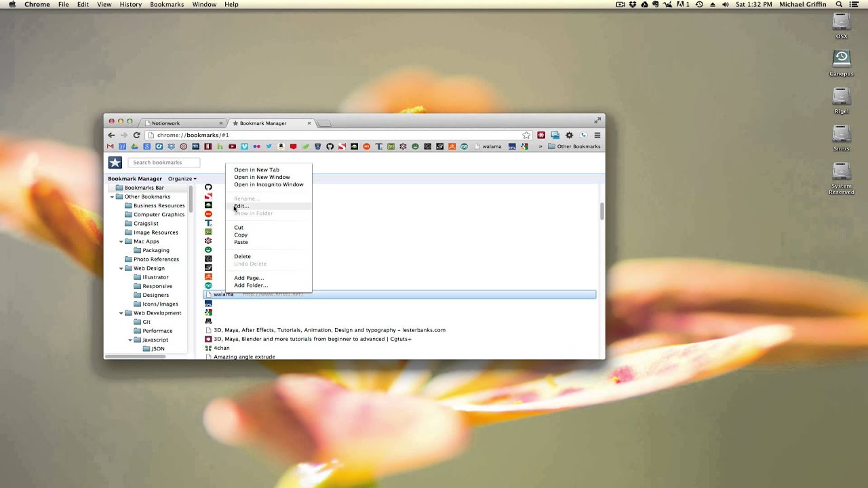This screenshot has width=868, height=488.
Task: Open the Vimeo bookmark icon
Action: coord(244,146)
